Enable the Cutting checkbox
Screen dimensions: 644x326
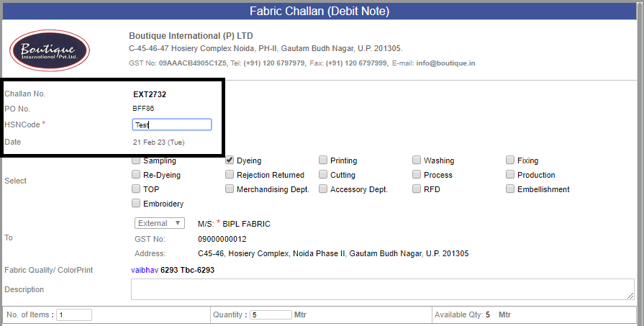(323, 174)
